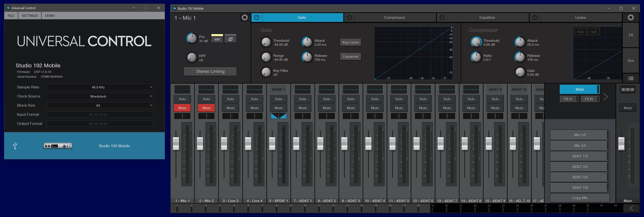Toggle 48V phantom power on
The height and width of the screenshot is (217, 644).
[x=217, y=39]
